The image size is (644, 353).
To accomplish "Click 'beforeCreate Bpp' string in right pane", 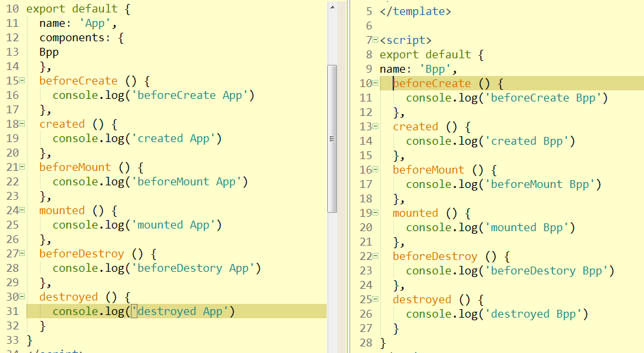I will click(543, 98).
